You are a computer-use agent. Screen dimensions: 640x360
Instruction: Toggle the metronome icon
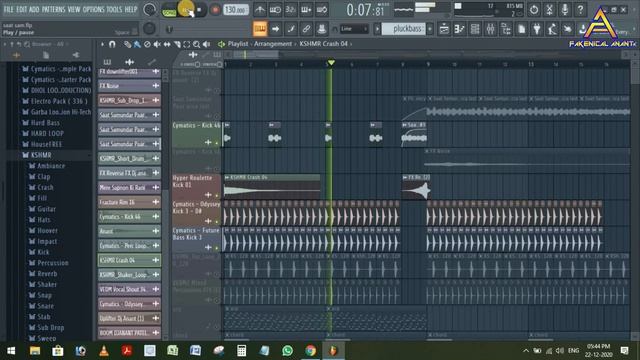[260, 9]
